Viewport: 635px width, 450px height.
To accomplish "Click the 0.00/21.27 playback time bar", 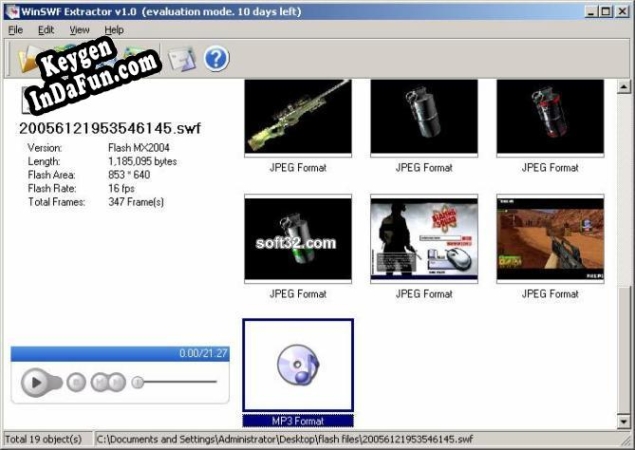I will pos(120,353).
